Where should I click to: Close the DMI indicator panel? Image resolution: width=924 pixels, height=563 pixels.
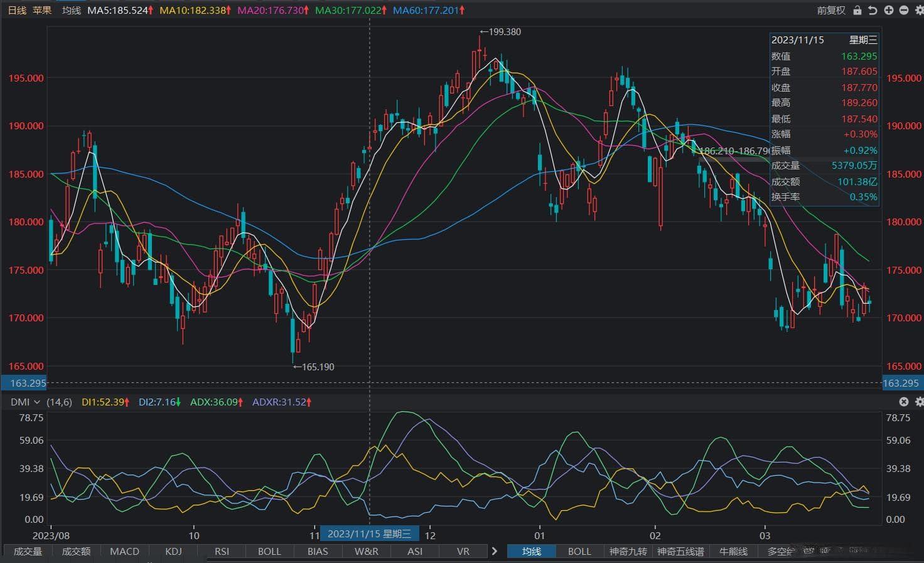tap(904, 402)
